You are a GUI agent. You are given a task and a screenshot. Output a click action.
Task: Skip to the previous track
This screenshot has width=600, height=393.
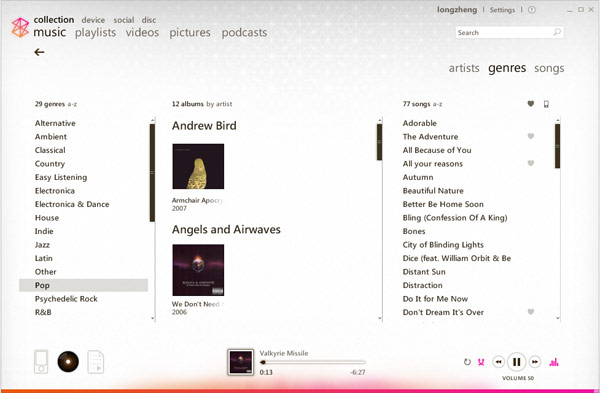coord(498,362)
